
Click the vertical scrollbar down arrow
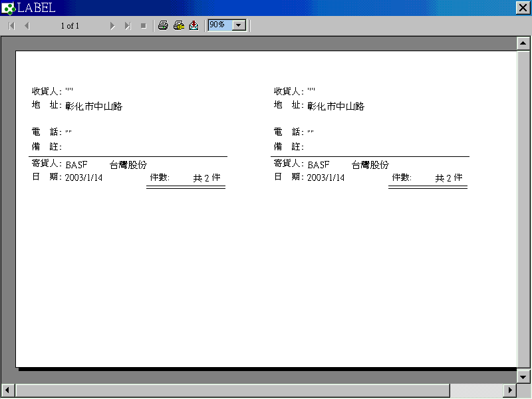tap(523, 377)
